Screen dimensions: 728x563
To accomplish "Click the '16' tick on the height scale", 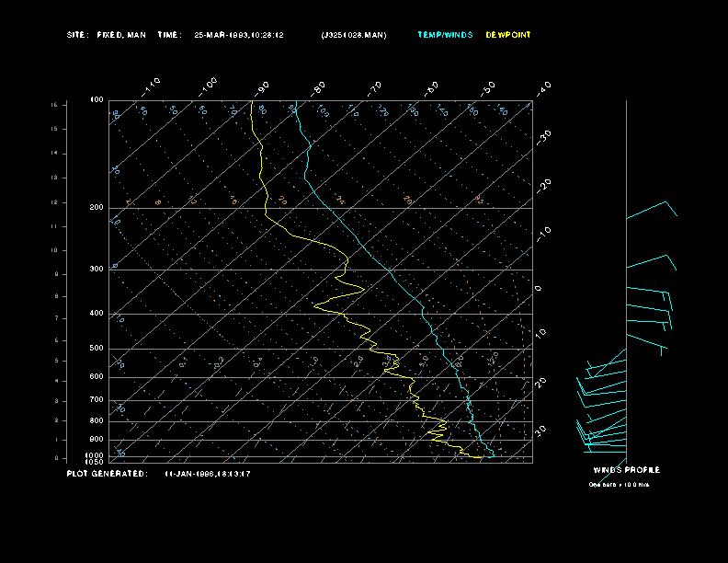I will [54, 105].
